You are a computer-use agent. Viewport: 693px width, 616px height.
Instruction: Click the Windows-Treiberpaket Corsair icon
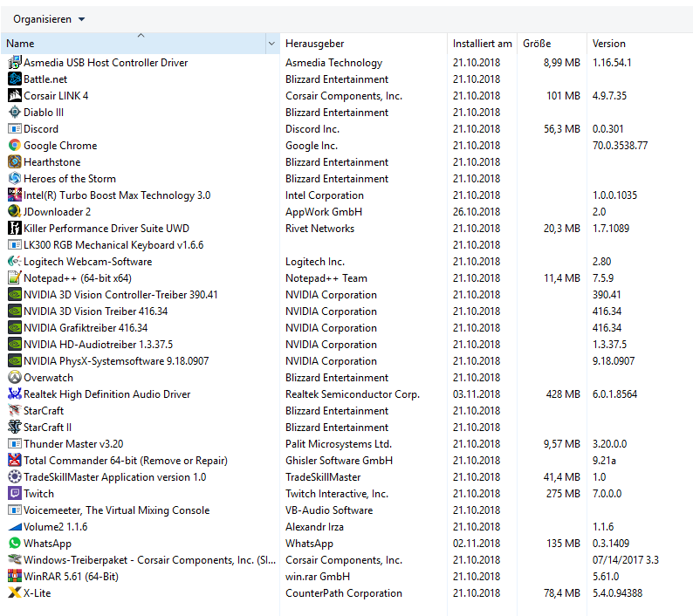click(x=15, y=559)
